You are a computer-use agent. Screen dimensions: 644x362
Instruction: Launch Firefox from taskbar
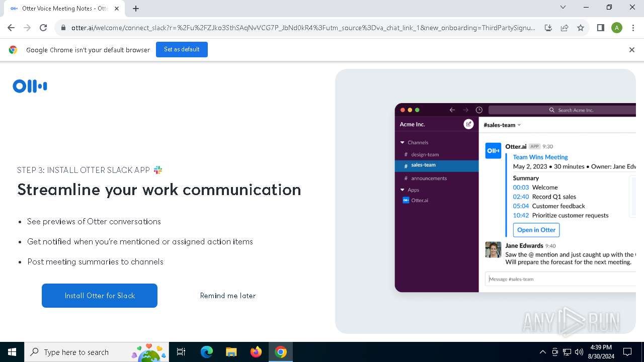click(x=256, y=352)
